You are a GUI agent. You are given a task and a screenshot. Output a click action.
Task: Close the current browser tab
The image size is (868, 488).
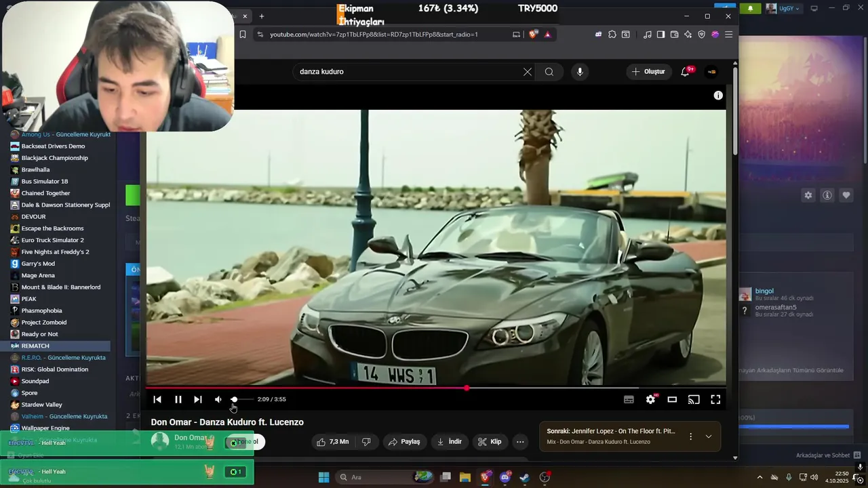(x=245, y=16)
